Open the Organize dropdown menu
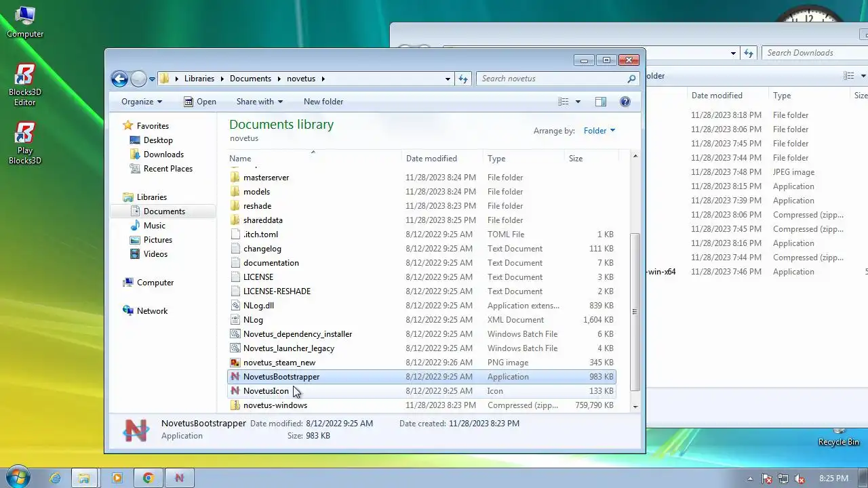Viewport: 868px width, 488px height. (142, 102)
